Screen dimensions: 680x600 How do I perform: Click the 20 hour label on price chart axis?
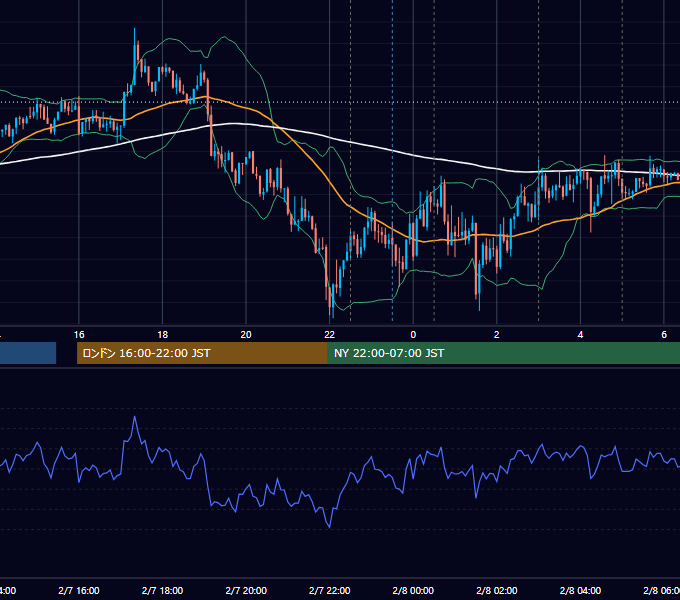tap(246, 335)
